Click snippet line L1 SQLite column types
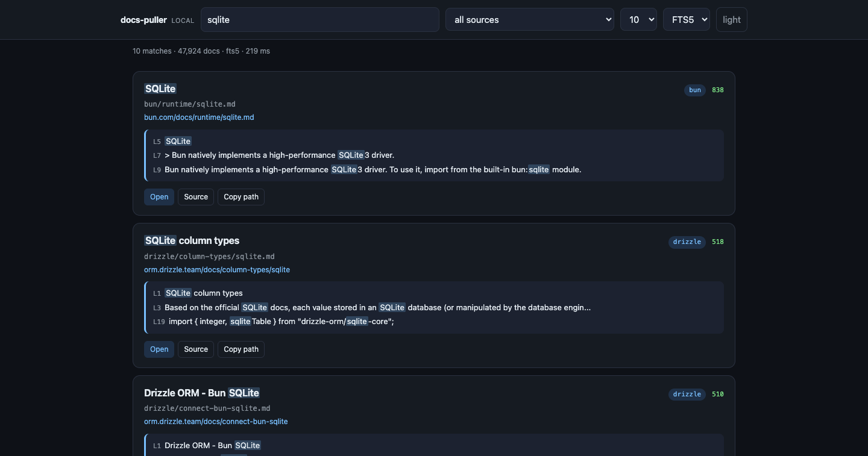The height and width of the screenshot is (456, 868). [x=198, y=293]
